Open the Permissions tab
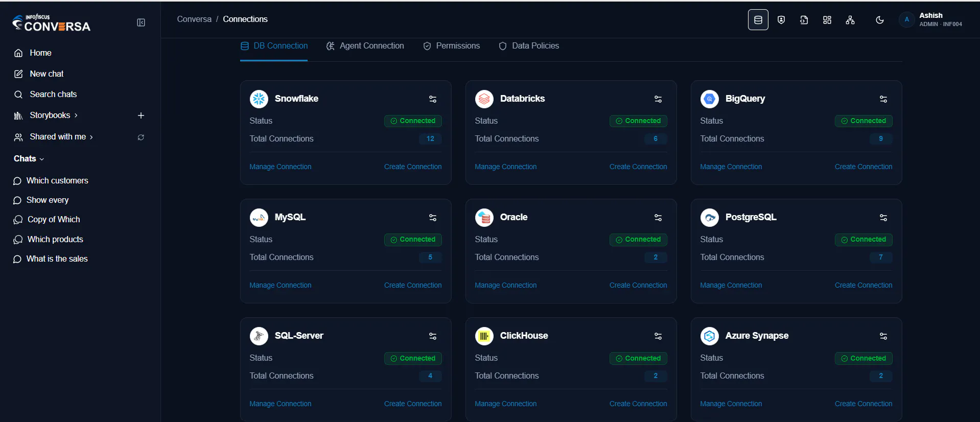This screenshot has width=980, height=422. tap(451, 46)
